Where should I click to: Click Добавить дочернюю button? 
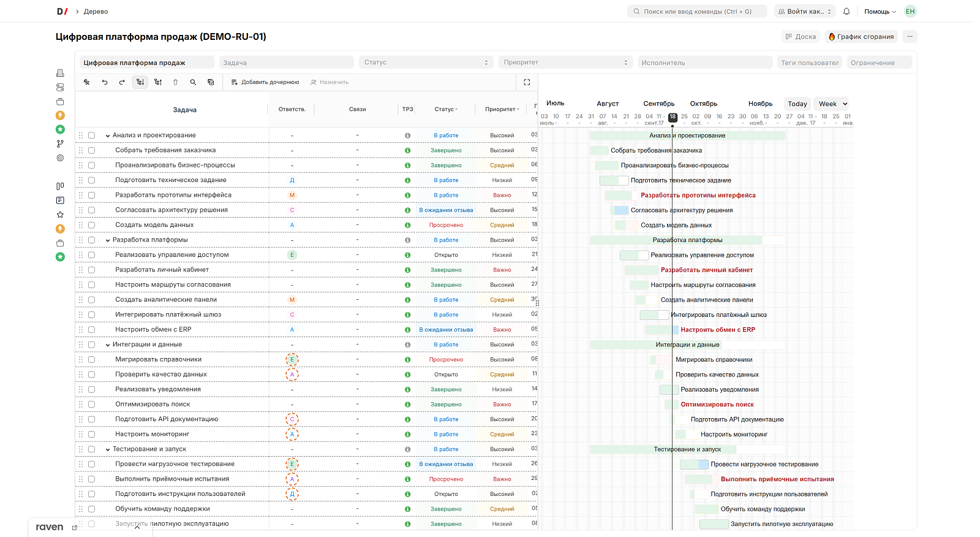click(x=265, y=82)
